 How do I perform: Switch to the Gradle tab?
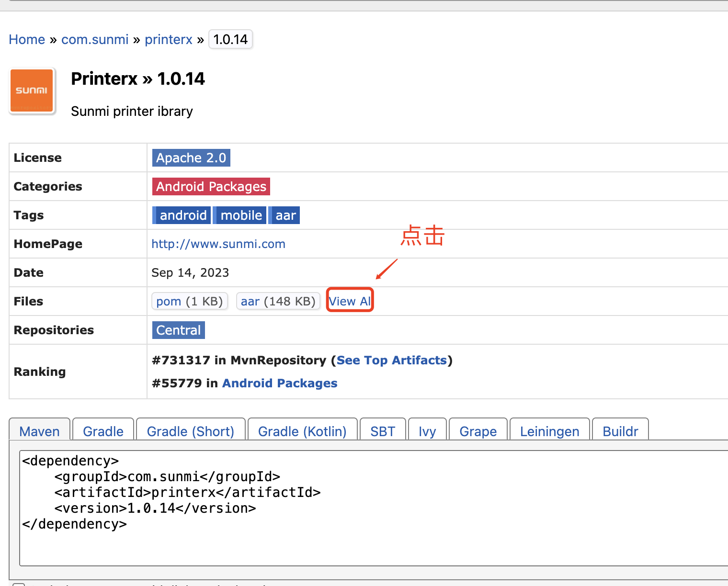(103, 430)
